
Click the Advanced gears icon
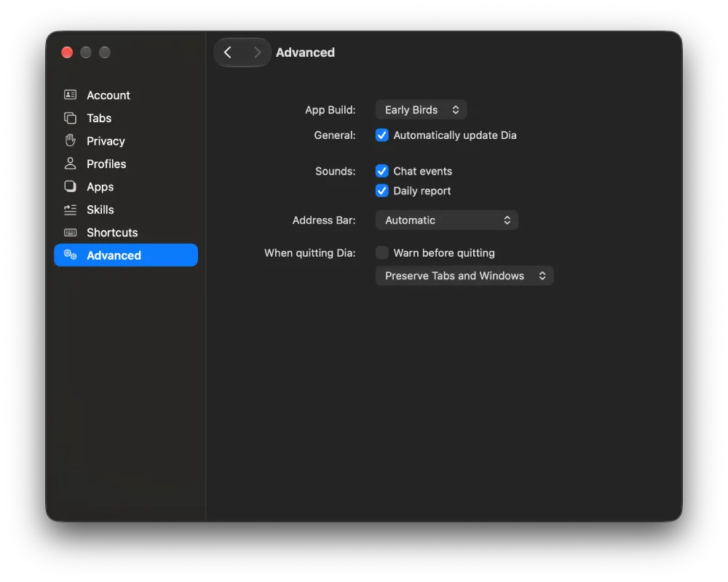(70, 255)
